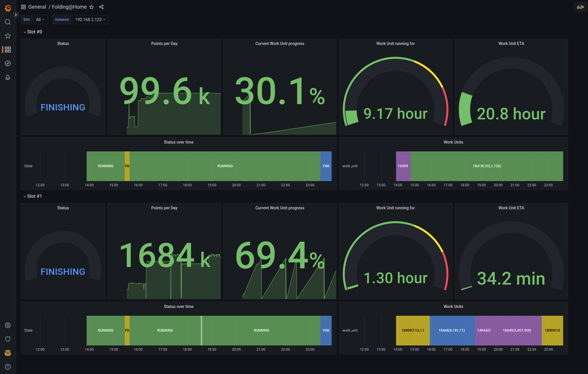The width and height of the screenshot is (588, 374).
Task: Collapse Slot #0 expander
Action: [x=24, y=32]
